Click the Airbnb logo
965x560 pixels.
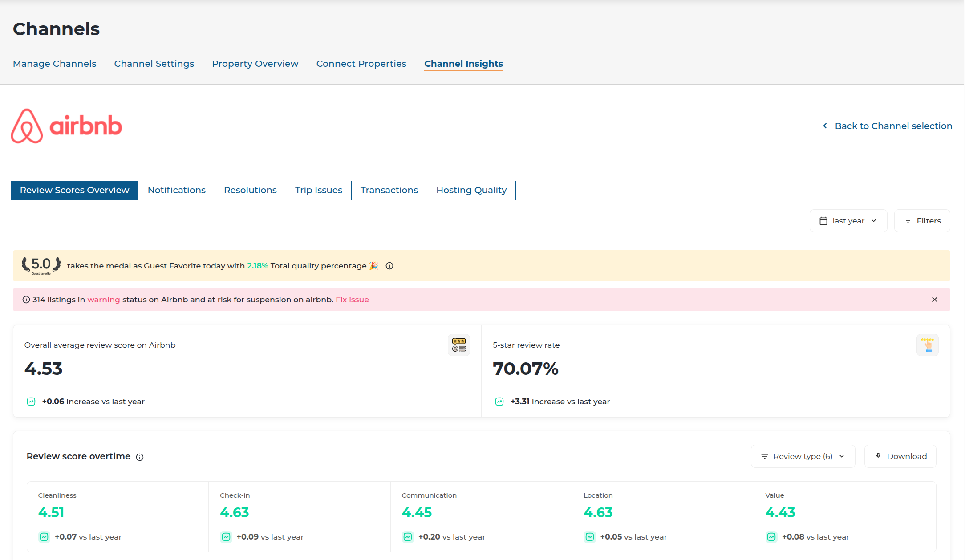[66, 126]
